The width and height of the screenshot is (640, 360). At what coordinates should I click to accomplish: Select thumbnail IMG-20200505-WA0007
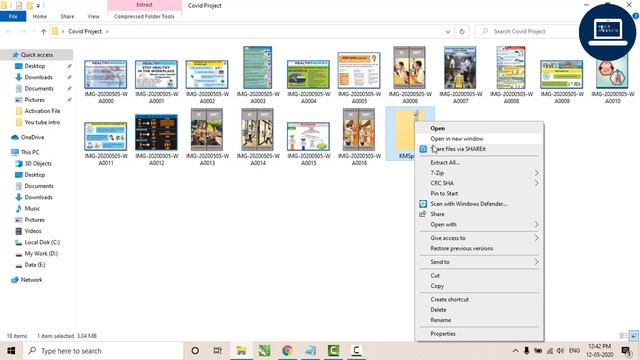pos(460,67)
